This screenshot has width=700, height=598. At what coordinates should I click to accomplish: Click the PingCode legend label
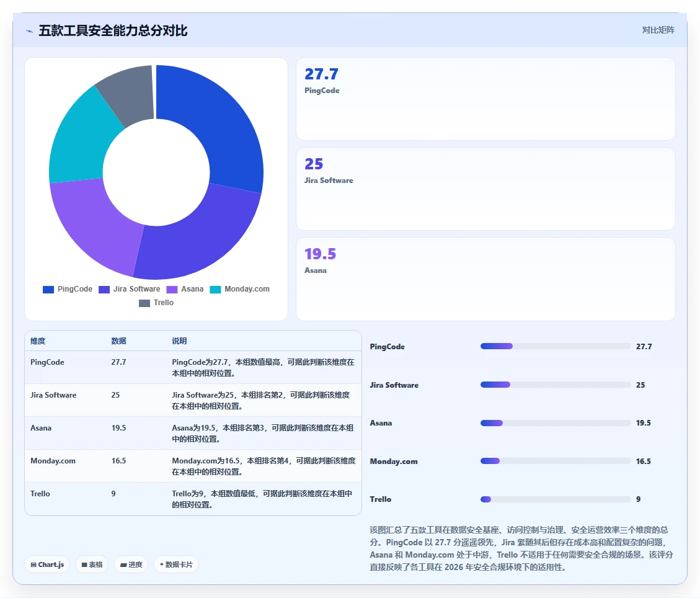75,289
